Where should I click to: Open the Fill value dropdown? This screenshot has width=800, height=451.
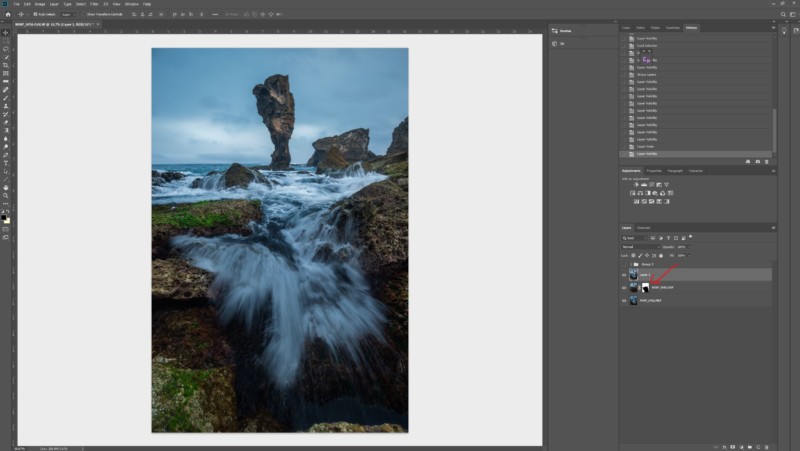coord(689,256)
